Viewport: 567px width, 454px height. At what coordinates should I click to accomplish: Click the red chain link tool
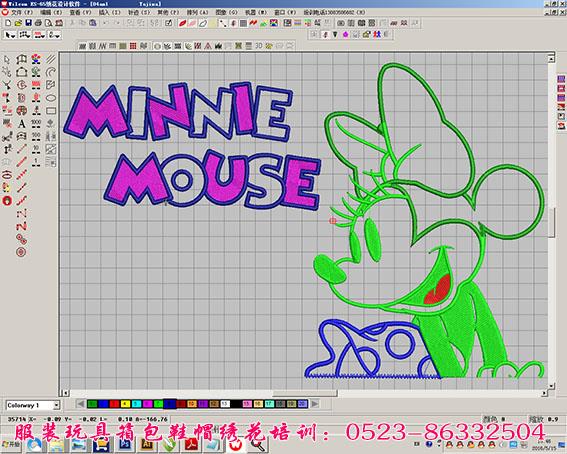point(21,239)
